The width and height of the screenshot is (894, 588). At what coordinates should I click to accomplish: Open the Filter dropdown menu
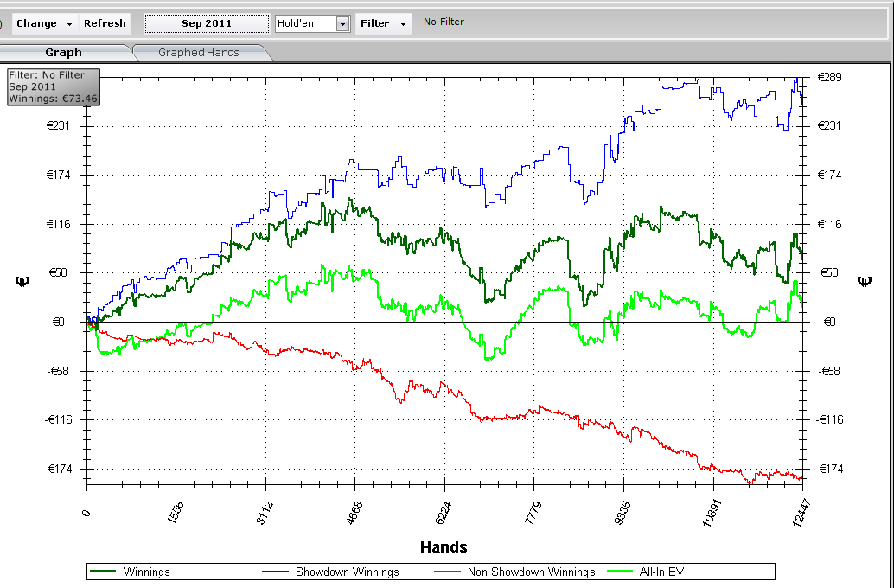coord(383,23)
